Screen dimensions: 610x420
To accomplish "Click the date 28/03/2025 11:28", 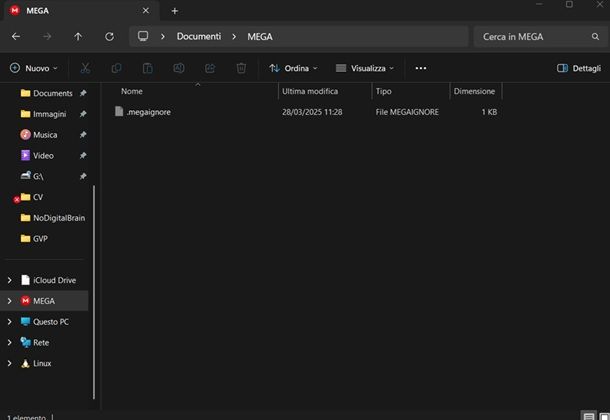I will pos(312,112).
